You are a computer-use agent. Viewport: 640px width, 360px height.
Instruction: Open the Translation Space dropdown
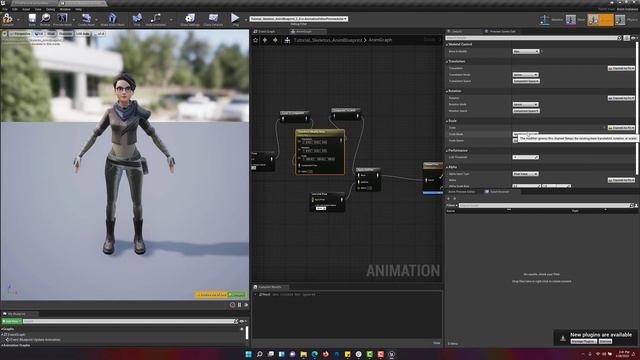[x=527, y=81]
